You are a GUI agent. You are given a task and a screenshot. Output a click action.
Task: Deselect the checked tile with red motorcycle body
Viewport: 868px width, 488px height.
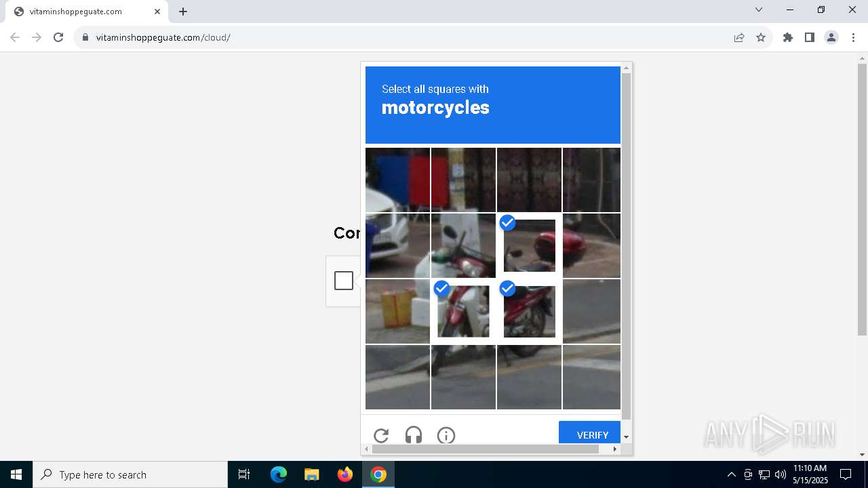(x=530, y=311)
